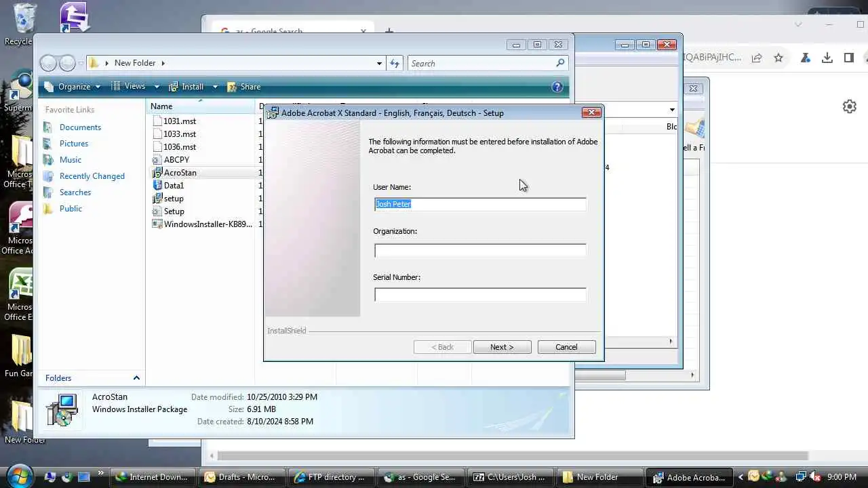Open Music favorite link
The image size is (868, 488).
click(71, 160)
